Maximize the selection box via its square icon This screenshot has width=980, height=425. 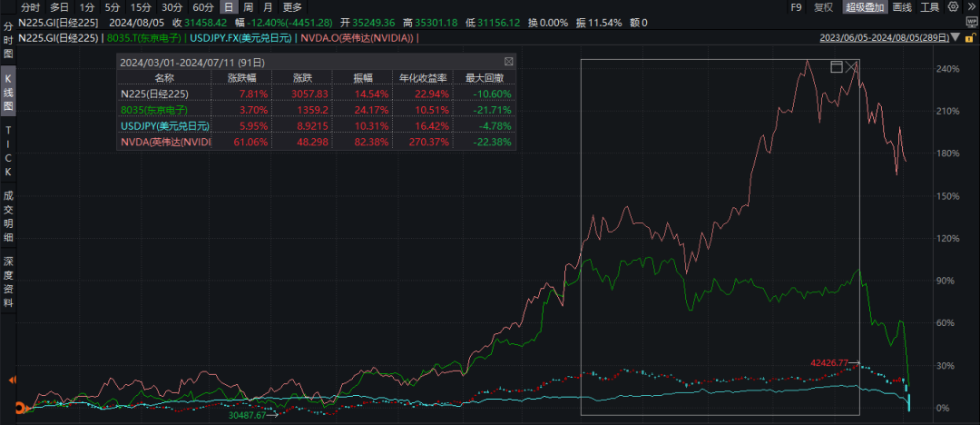836,67
